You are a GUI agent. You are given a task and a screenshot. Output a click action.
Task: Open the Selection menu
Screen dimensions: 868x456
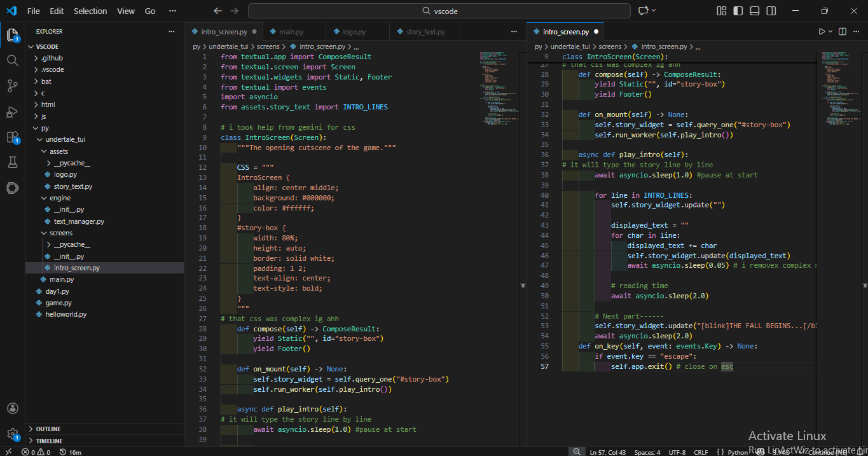[90, 11]
